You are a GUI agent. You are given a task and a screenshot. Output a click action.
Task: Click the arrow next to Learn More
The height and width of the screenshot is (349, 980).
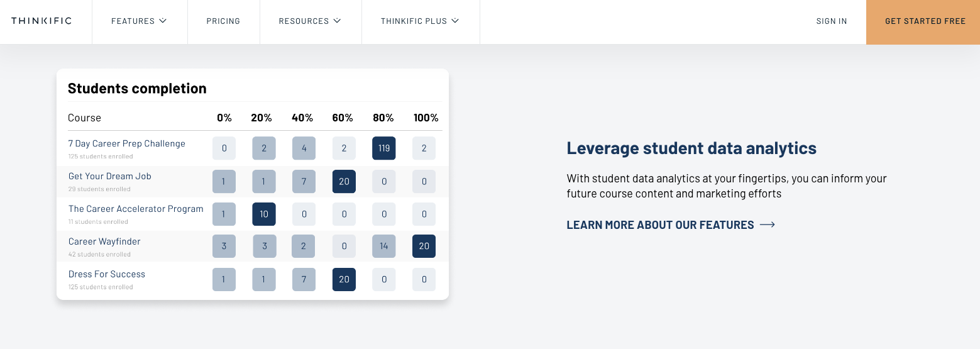tap(767, 225)
